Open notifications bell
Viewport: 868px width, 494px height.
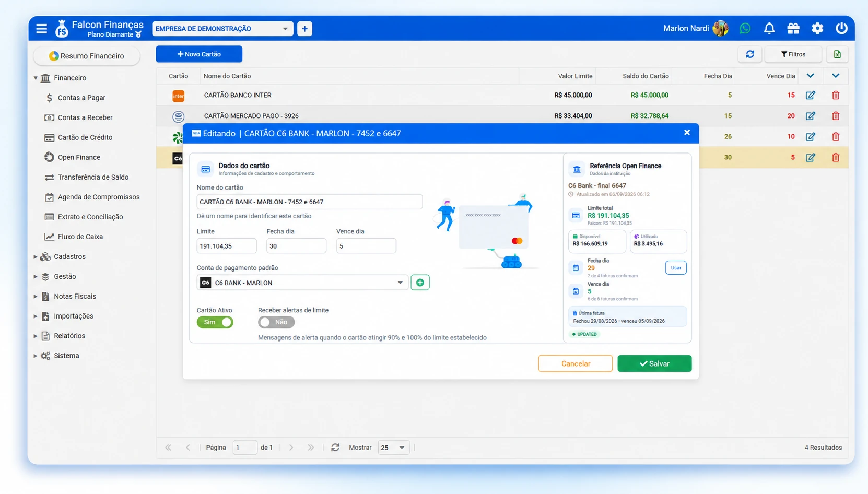click(x=769, y=28)
